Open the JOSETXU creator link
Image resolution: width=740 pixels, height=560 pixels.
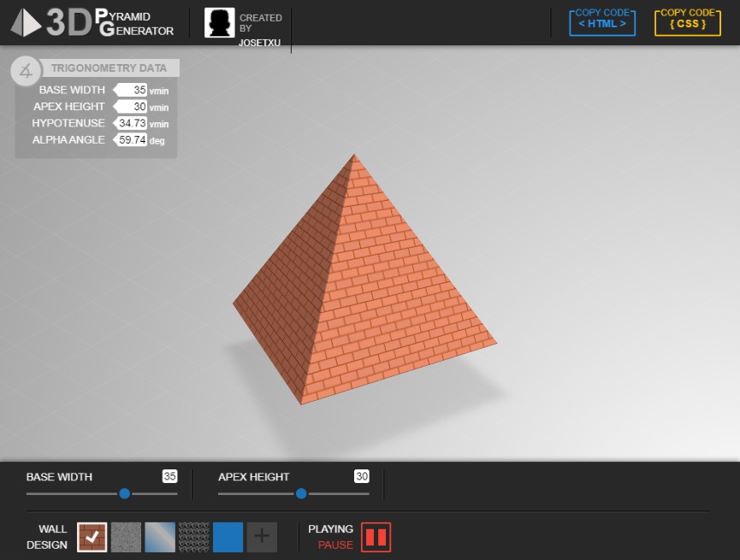(259, 42)
